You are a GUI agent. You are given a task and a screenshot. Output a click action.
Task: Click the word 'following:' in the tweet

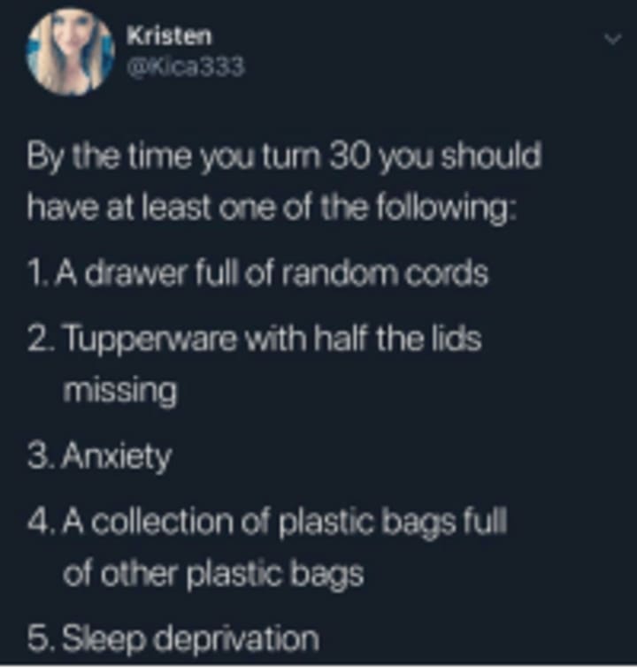(x=446, y=210)
